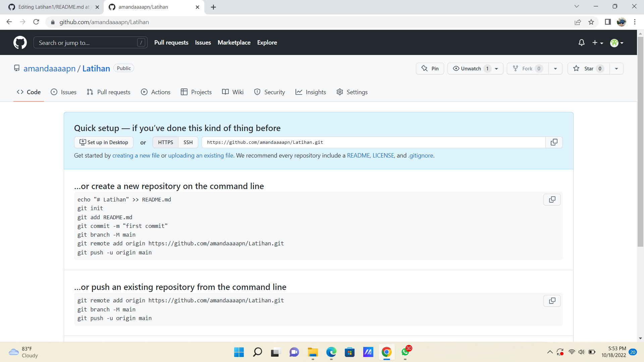Viewport: 644px width, 362px height.
Task: Click the creating a new file link
Action: tap(136, 156)
